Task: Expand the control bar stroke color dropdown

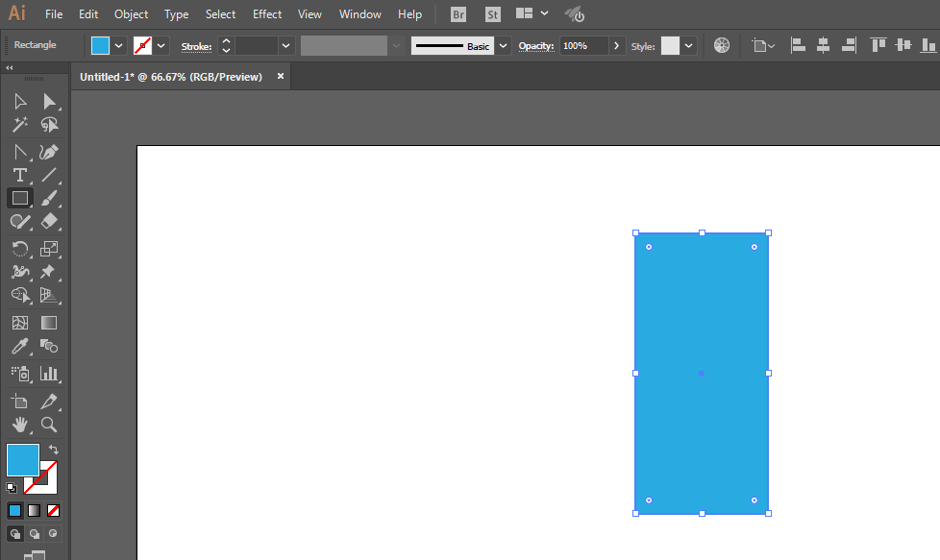Action: tap(161, 45)
